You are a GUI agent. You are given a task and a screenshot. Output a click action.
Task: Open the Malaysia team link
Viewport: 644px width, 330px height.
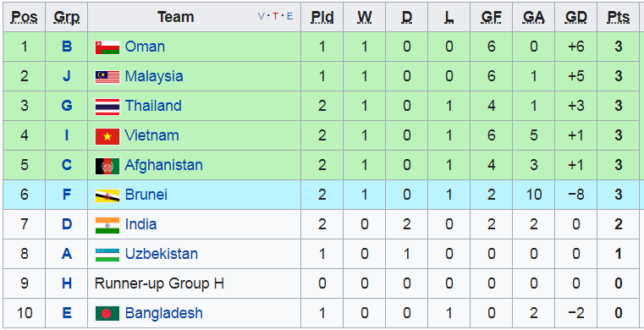pyautogui.click(x=154, y=76)
